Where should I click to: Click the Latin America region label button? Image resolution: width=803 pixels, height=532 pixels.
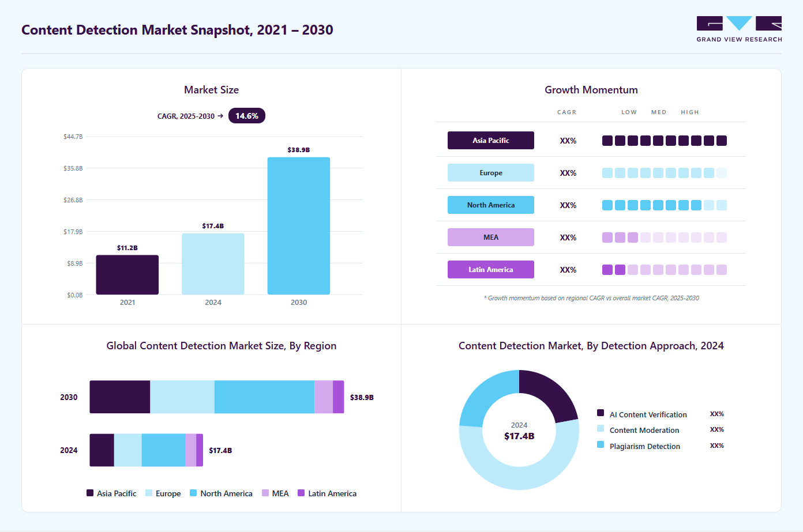(x=491, y=270)
